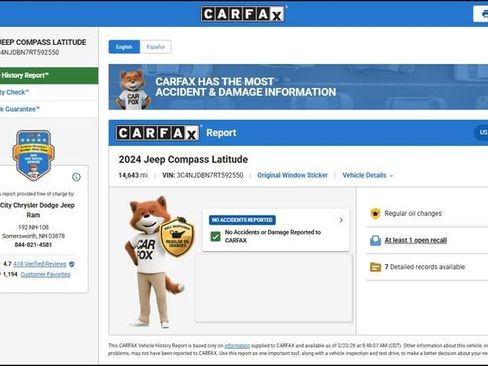The width and height of the screenshot is (488, 366).
Task: Switch report language to Español
Action: click(156, 47)
